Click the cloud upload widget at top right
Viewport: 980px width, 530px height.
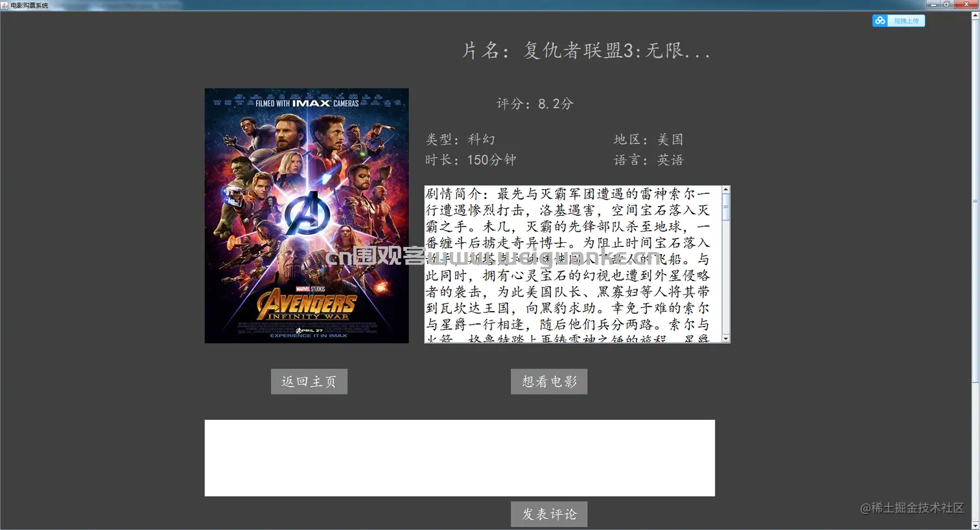(898, 21)
